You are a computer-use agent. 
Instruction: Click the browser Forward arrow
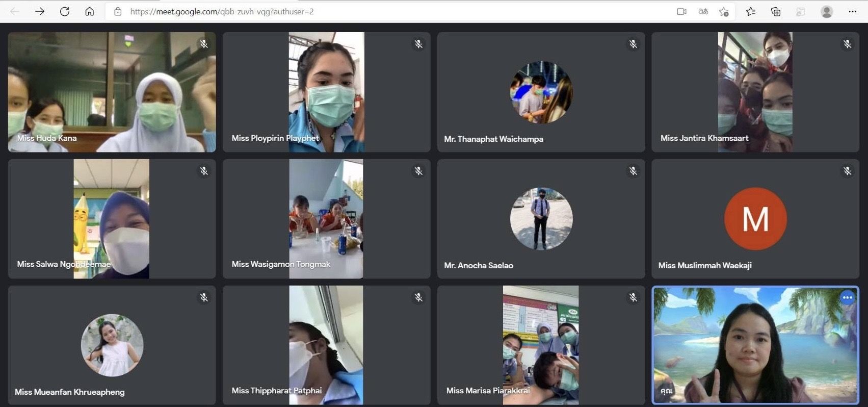(x=40, y=11)
